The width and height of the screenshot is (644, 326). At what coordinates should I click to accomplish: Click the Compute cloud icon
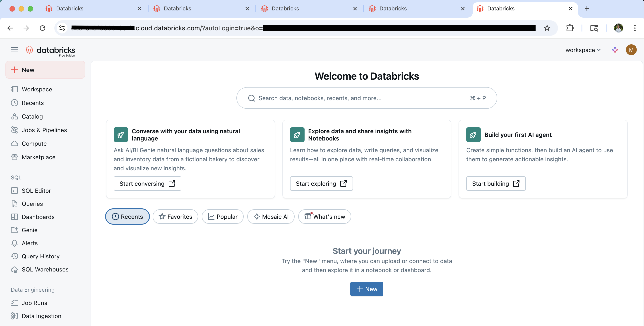pos(14,143)
